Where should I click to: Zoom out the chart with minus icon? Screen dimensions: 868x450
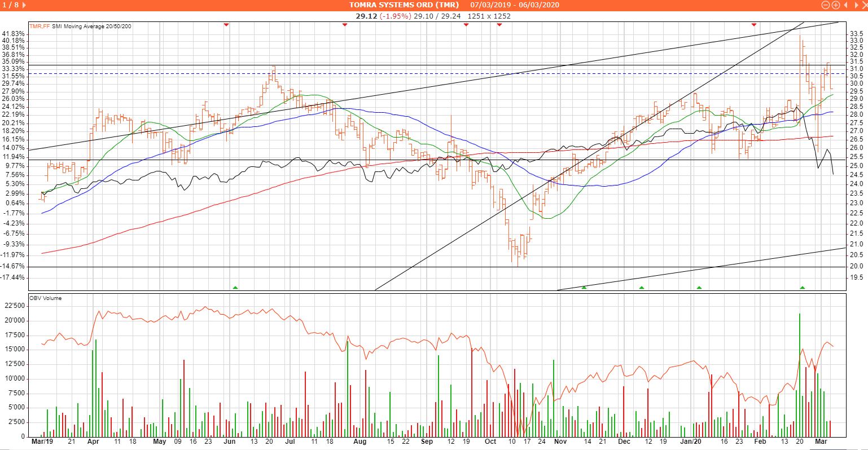(826, 5)
